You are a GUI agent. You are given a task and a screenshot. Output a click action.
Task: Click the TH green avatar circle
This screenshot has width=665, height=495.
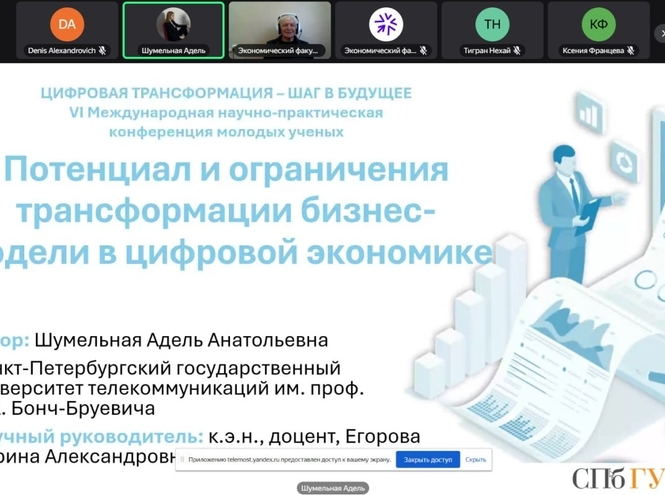coord(492,24)
